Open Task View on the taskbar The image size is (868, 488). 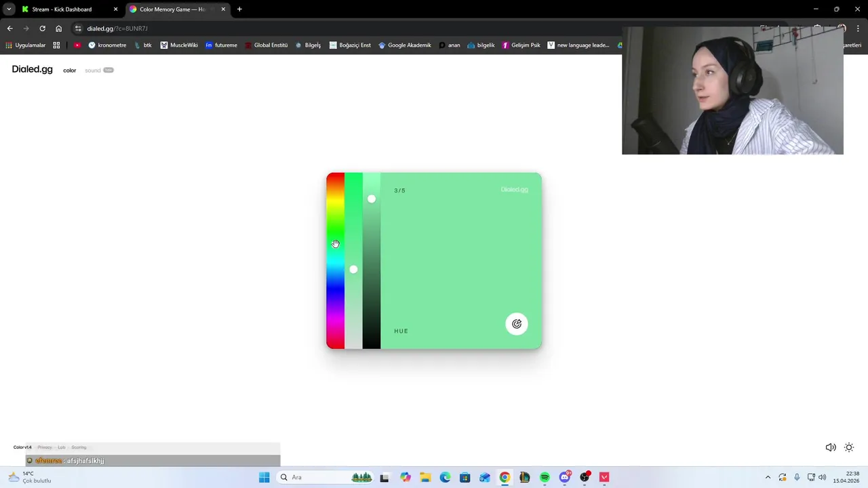(x=384, y=477)
